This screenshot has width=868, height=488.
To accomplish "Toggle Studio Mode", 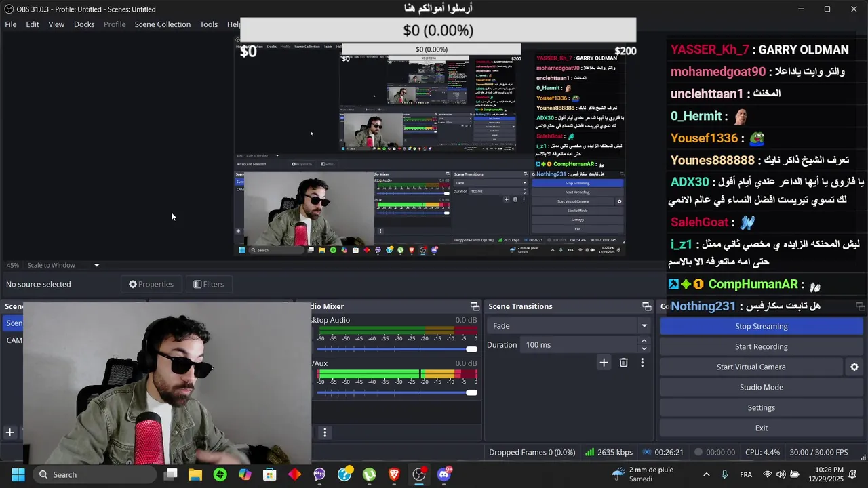I will 762,387.
